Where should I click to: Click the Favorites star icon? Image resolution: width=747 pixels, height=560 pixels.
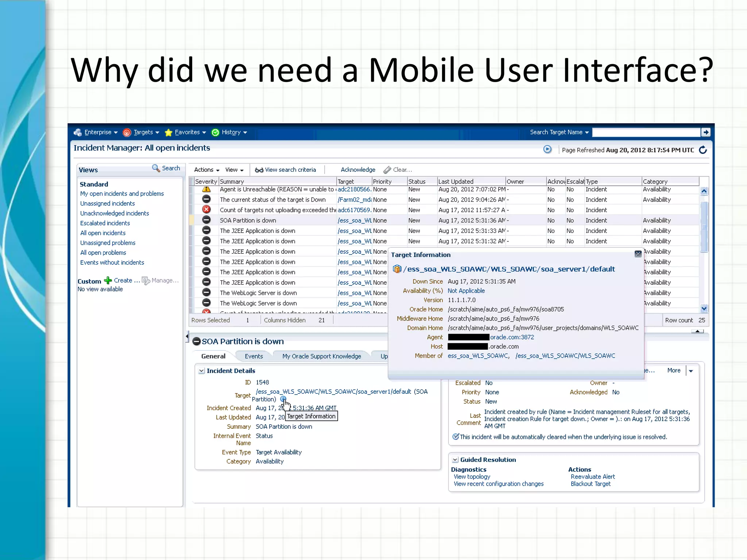(169, 133)
